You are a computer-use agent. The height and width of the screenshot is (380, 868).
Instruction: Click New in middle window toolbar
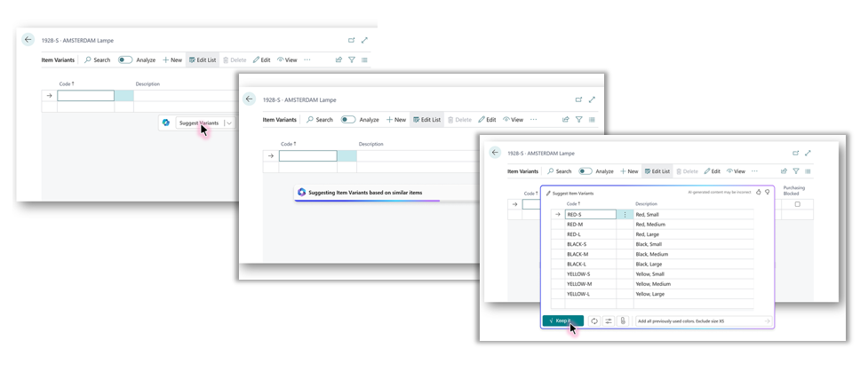396,120
